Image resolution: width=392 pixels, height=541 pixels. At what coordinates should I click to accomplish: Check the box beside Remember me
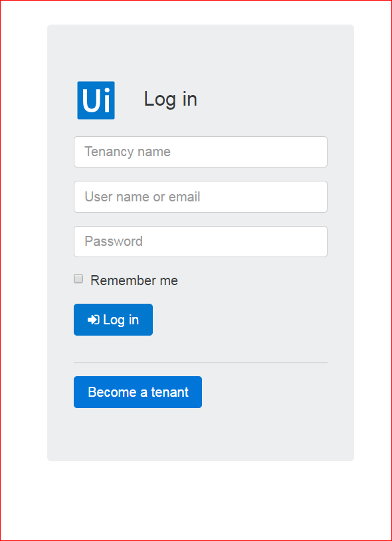78,278
